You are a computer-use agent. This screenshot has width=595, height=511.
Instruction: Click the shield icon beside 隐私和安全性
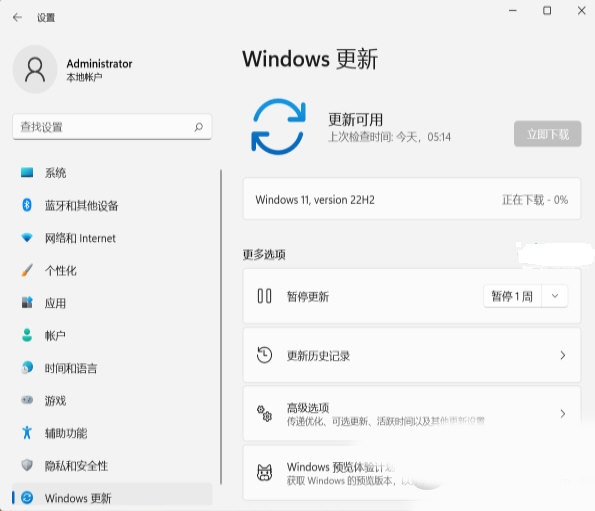[x=27, y=465]
